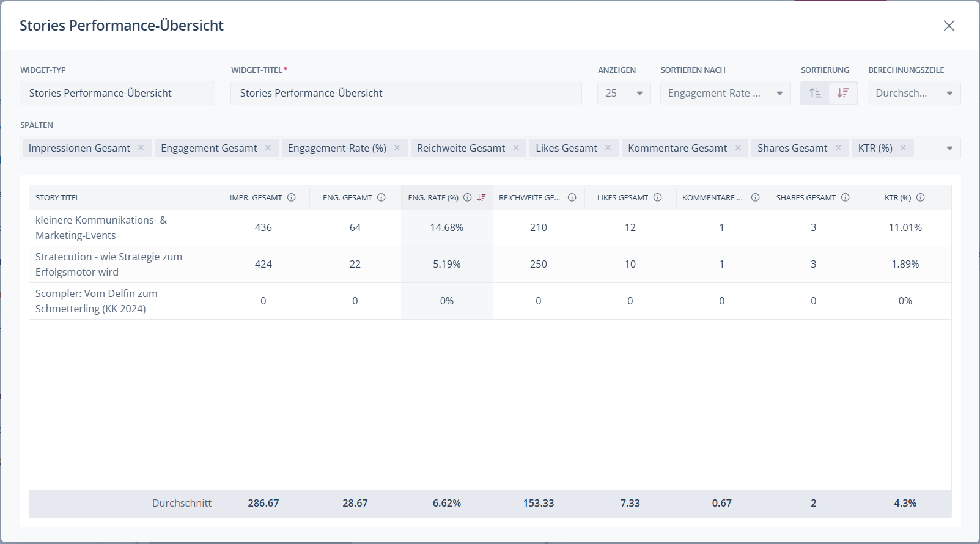Click info icon next to Impr. Gesamt
The height and width of the screenshot is (544, 980).
(x=292, y=197)
